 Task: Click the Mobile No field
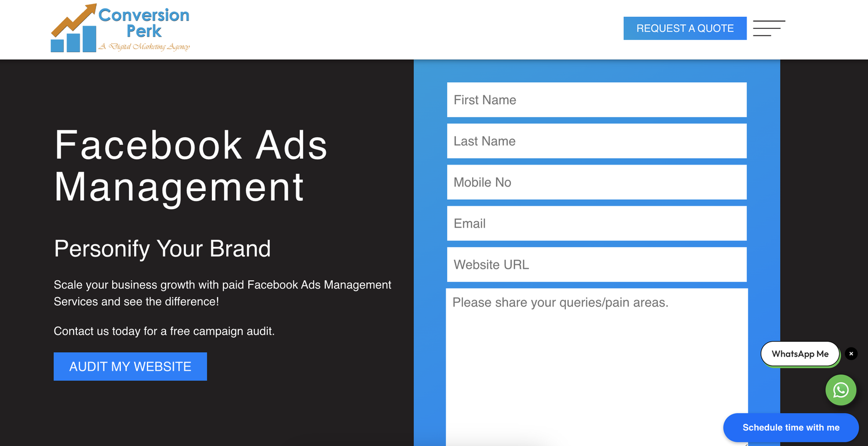(x=597, y=182)
